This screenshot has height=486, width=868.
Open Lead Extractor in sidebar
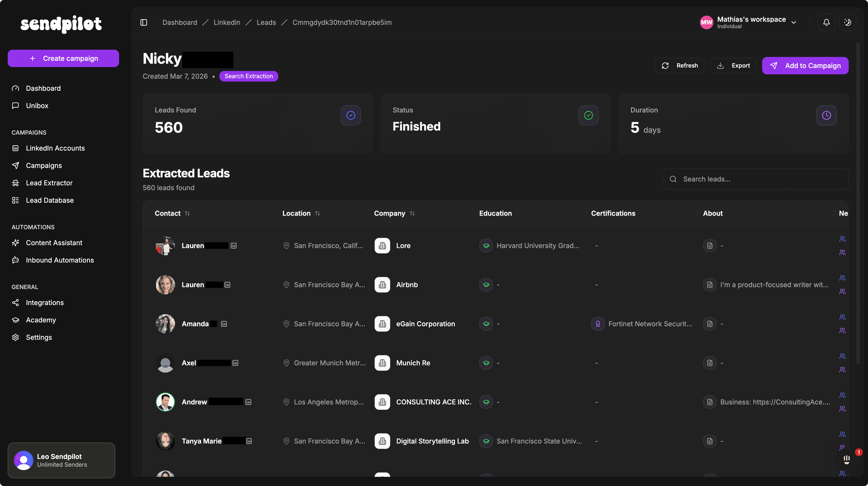[x=49, y=183]
